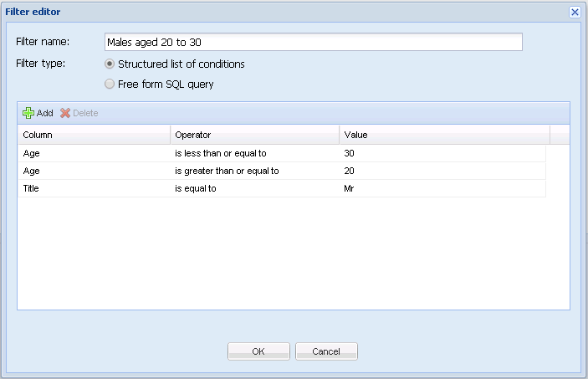The image size is (588, 379).
Task: Click the value cell containing 20
Action: point(442,171)
